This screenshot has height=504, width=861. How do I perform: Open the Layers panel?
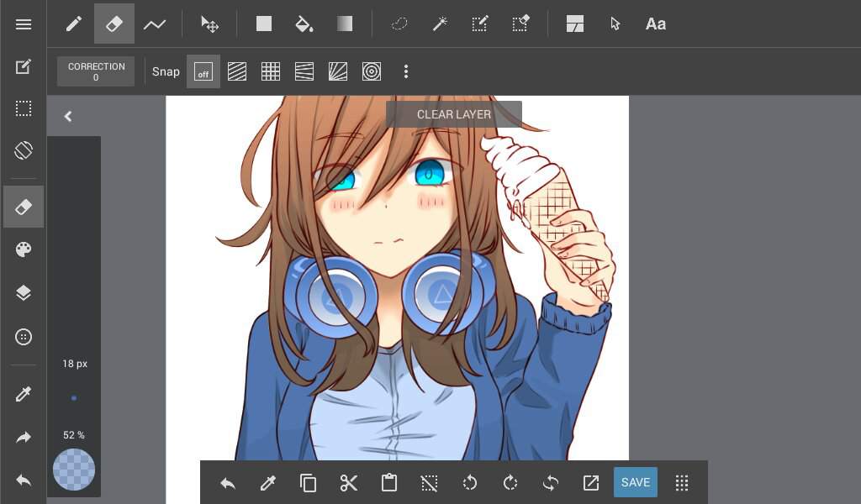coord(23,293)
